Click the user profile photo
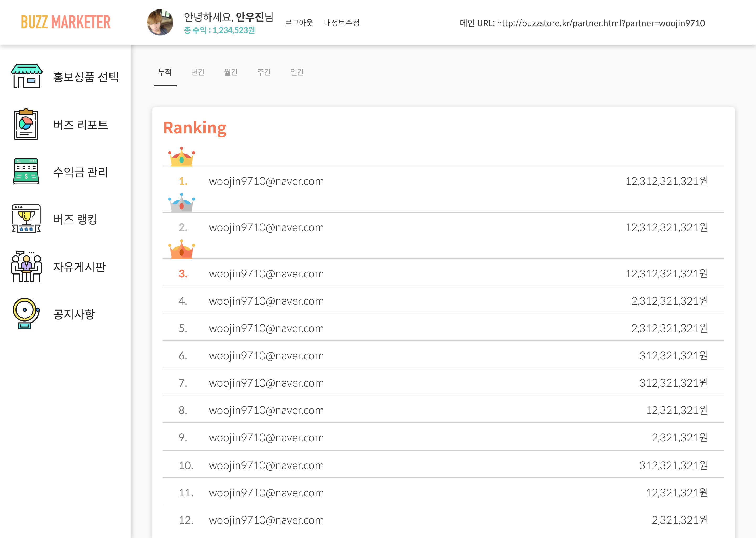The image size is (756, 538). [160, 22]
